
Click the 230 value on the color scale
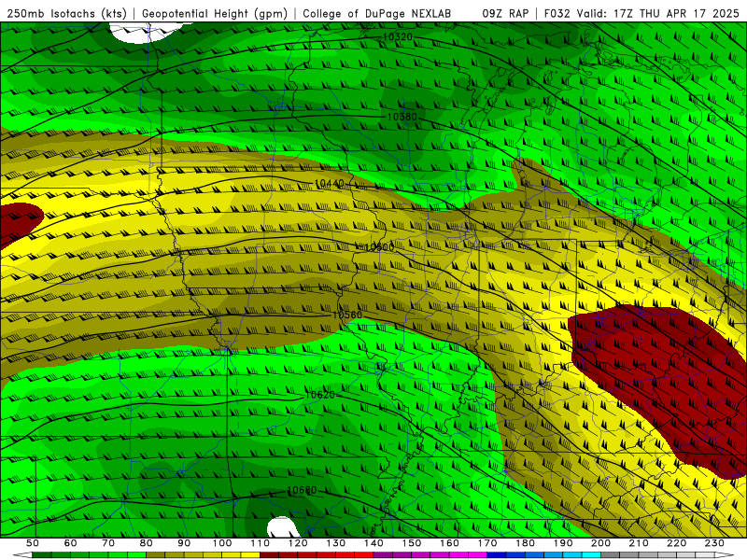pyautogui.click(x=714, y=543)
